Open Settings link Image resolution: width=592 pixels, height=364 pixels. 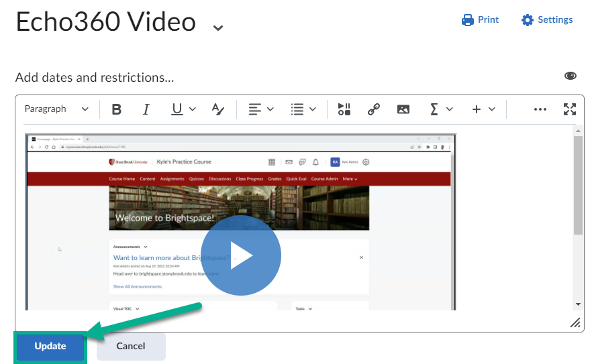click(x=547, y=19)
